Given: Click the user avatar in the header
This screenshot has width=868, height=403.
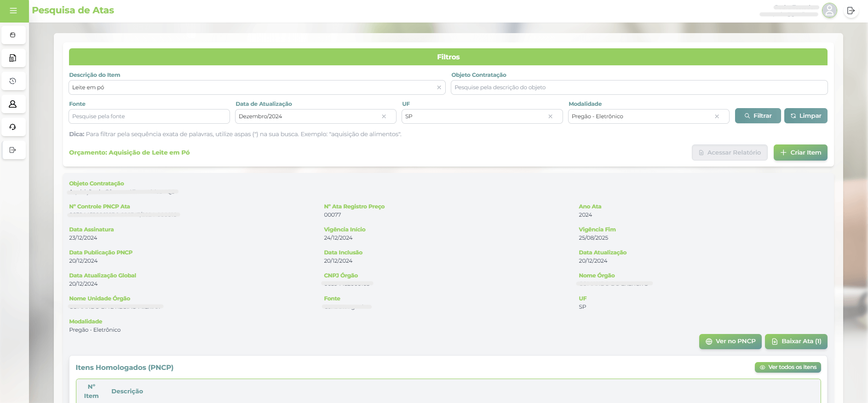Looking at the screenshot, I should coord(829,11).
